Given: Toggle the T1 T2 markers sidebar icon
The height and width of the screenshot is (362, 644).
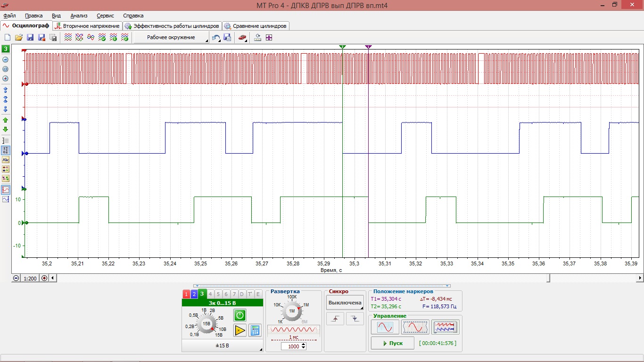Looking at the screenshot, I should click(6, 179).
